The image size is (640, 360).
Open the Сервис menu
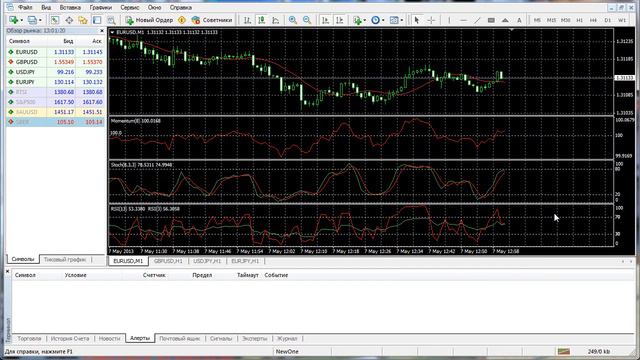pyautogui.click(x=130, y=7)
